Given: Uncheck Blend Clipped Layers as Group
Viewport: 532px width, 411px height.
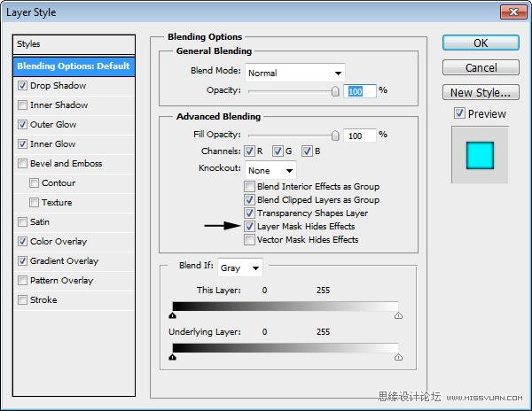Looking at the screenshot, I should [249, 199].
